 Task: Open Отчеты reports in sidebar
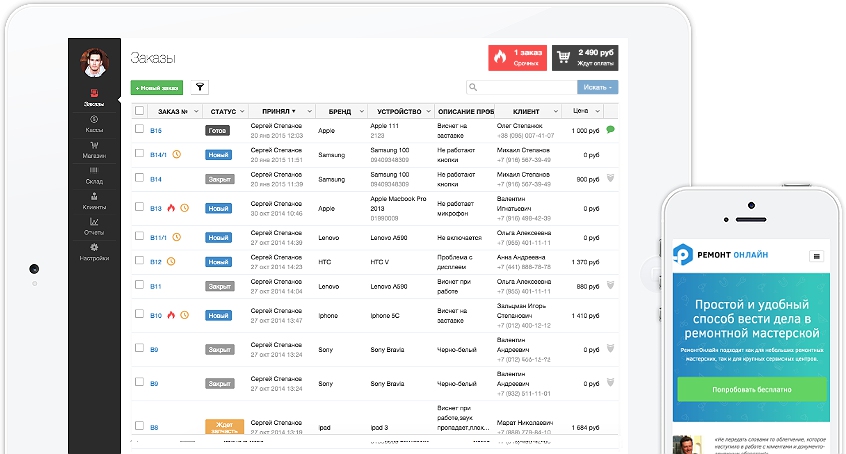click(94, 226)
